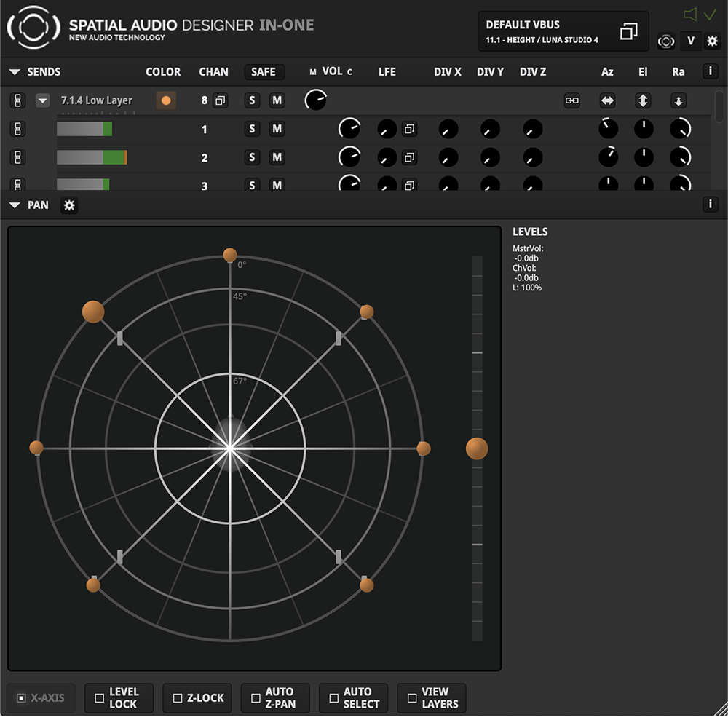This screenshot has height=728, width=728.
Task: Open the global settings gear
Action: 712,41
